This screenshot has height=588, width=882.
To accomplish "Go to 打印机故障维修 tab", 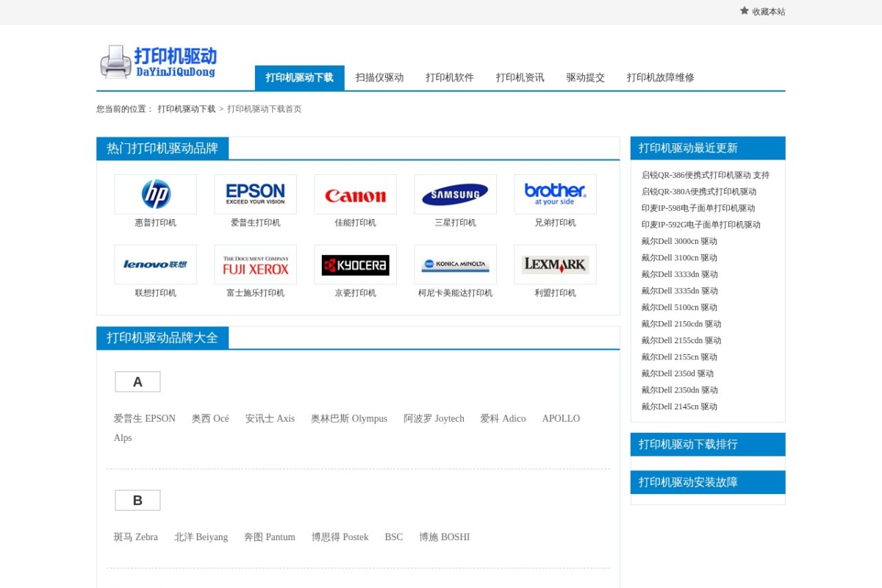I will [x=661, y=78].
